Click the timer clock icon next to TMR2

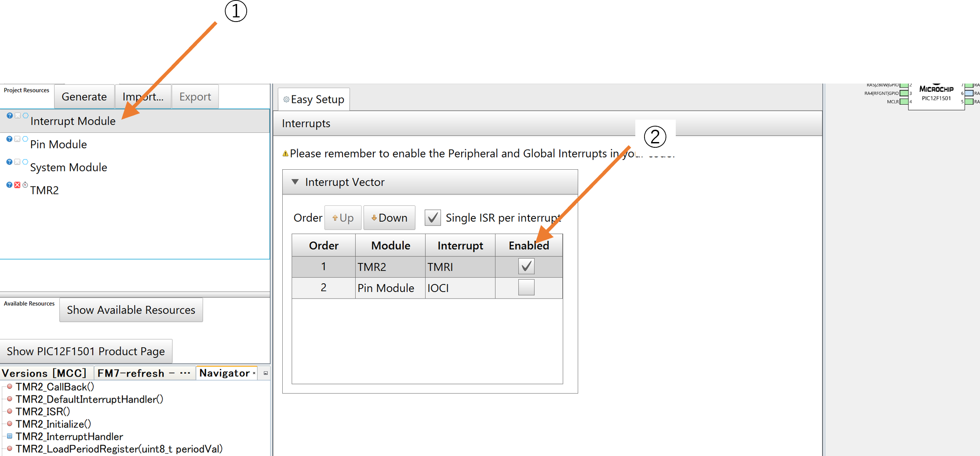pyautogui.click(x=25, y=185)
